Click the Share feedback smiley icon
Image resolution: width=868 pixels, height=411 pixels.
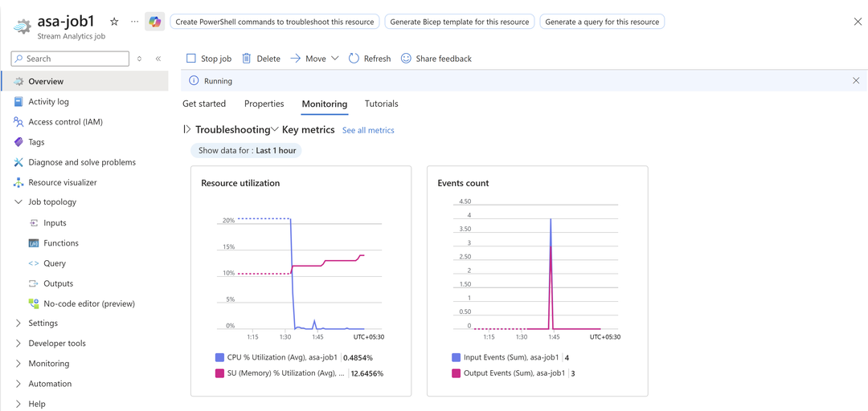tap(407, 58)
